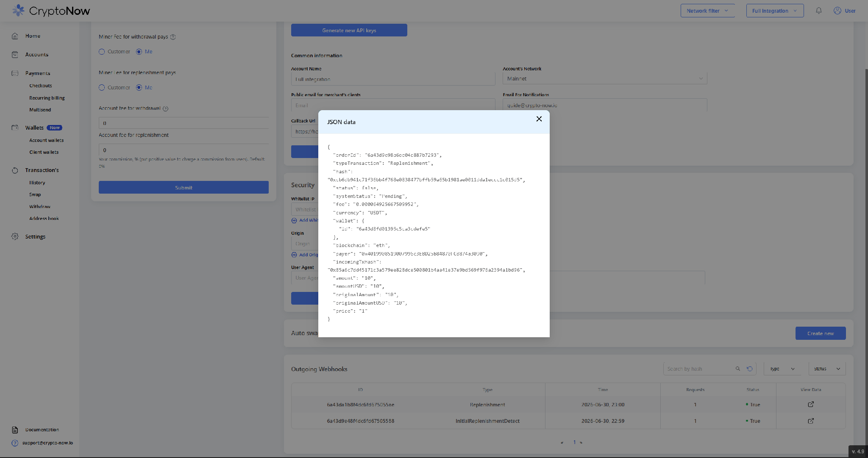This screenshot has height=458, width=868.
Task: Open the webhooks Status filter dropdown
Action: point(827,369)
